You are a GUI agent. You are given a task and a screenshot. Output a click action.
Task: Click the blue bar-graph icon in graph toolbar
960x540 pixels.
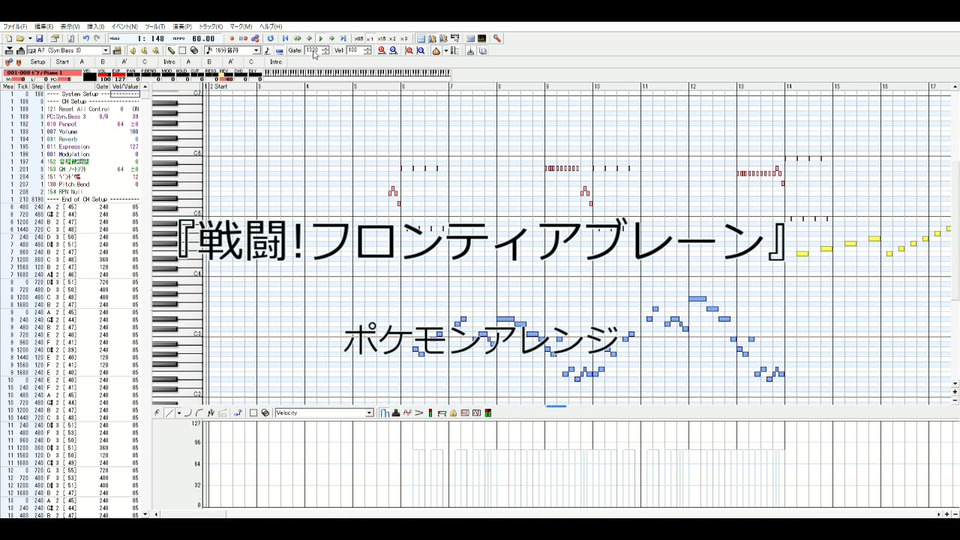[x=384, y=413]
